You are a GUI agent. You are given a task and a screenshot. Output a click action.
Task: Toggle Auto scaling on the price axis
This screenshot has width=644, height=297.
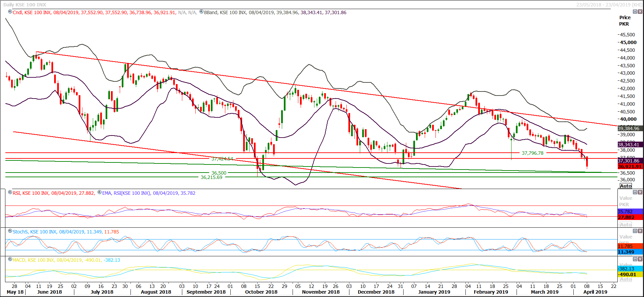626,186
